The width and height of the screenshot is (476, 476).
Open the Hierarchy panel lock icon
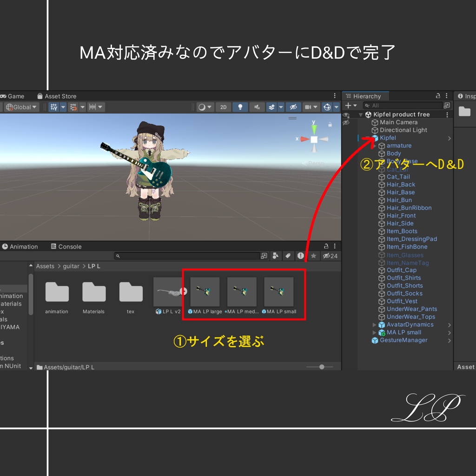point(438,96)
